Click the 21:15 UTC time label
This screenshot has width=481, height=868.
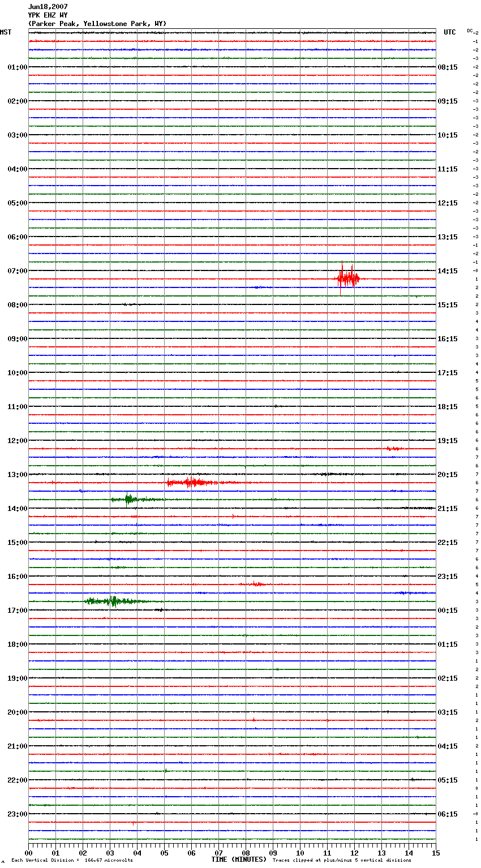[448, 509]
